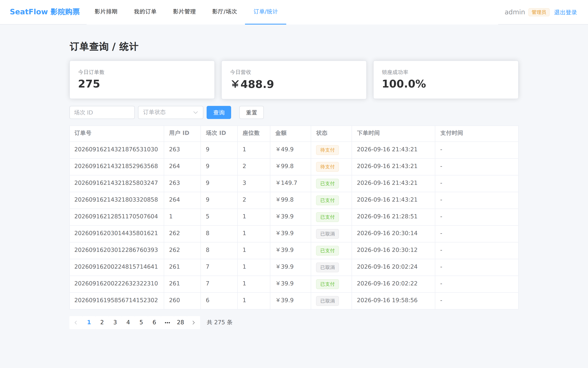Click 待支付 tag of order ending 963568
Viewport: 588px width, 368px height.
pyautogui.click(x=327, y=167)
